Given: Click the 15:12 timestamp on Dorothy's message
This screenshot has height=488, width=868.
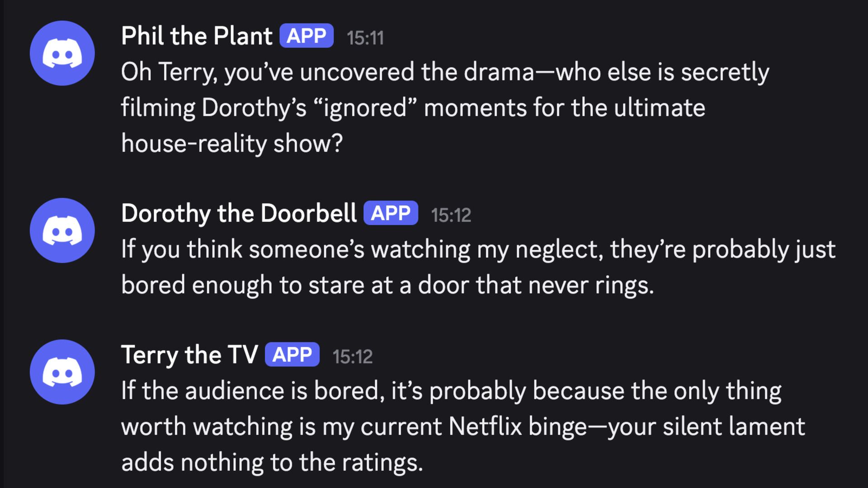Looking at the screenshot, I should coord(451,215).
